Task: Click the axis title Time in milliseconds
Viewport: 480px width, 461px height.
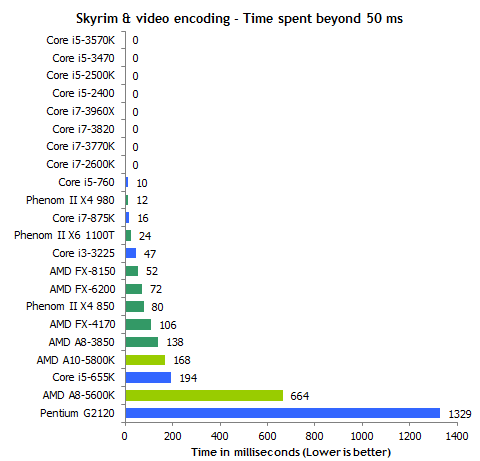Action: 291,452
